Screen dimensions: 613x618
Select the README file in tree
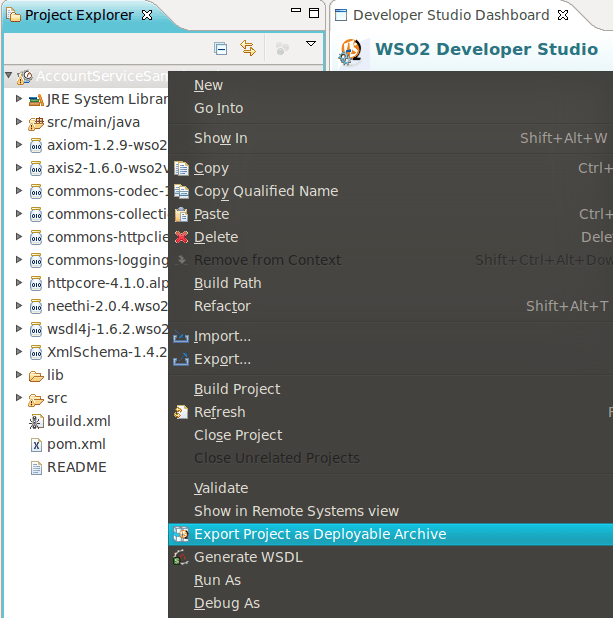[x=76, y=467]
